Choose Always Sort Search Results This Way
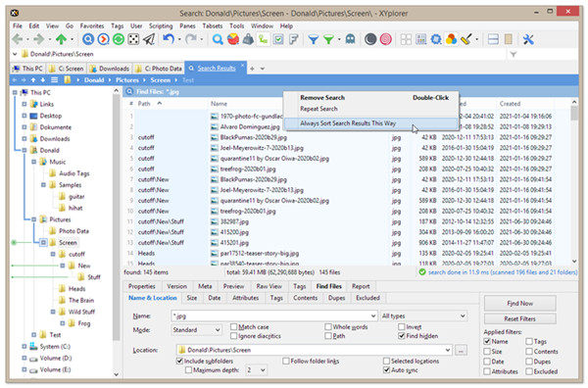The height and width of the screenshot is (388, 588). click(370, 122)
